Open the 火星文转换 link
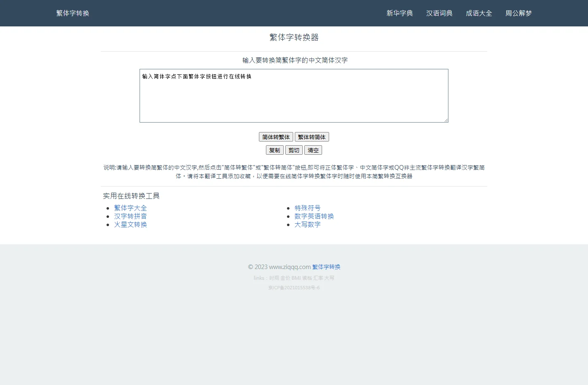This screenshot has width=588, height=385. [x=130, y=224]
